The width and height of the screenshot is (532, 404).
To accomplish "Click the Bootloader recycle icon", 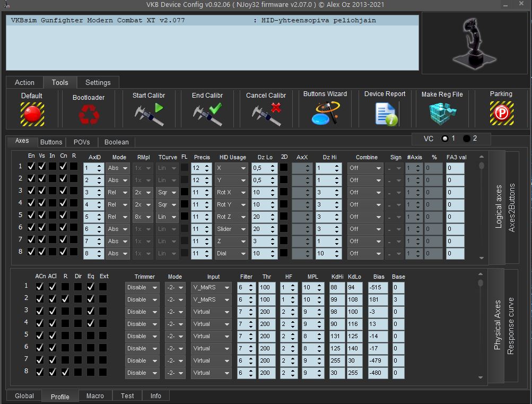I will tap(88, 114).
